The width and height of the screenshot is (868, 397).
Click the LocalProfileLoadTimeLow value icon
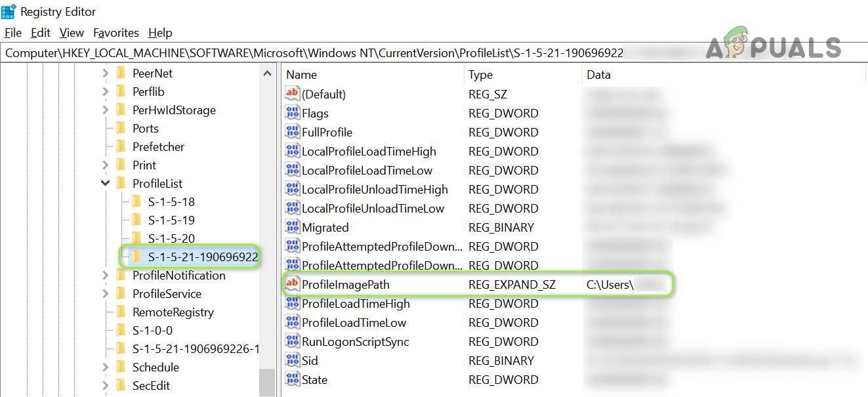[292, 170]
